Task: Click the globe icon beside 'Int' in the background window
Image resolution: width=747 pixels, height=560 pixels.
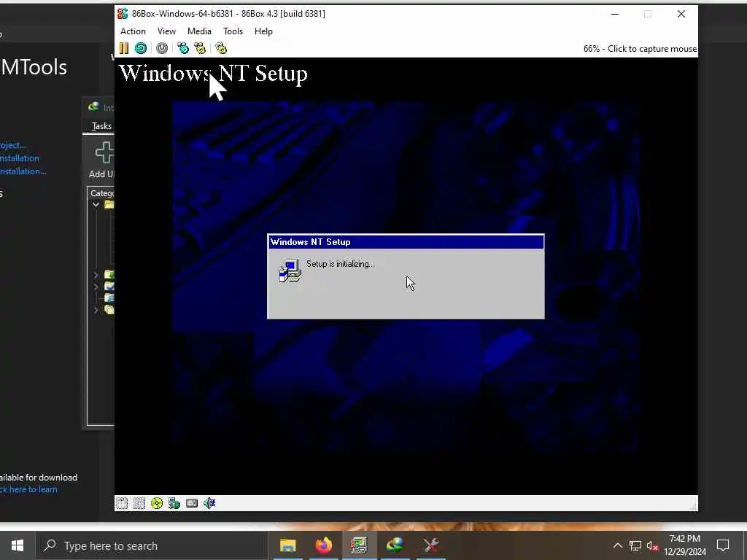Action: pos(94,107)
